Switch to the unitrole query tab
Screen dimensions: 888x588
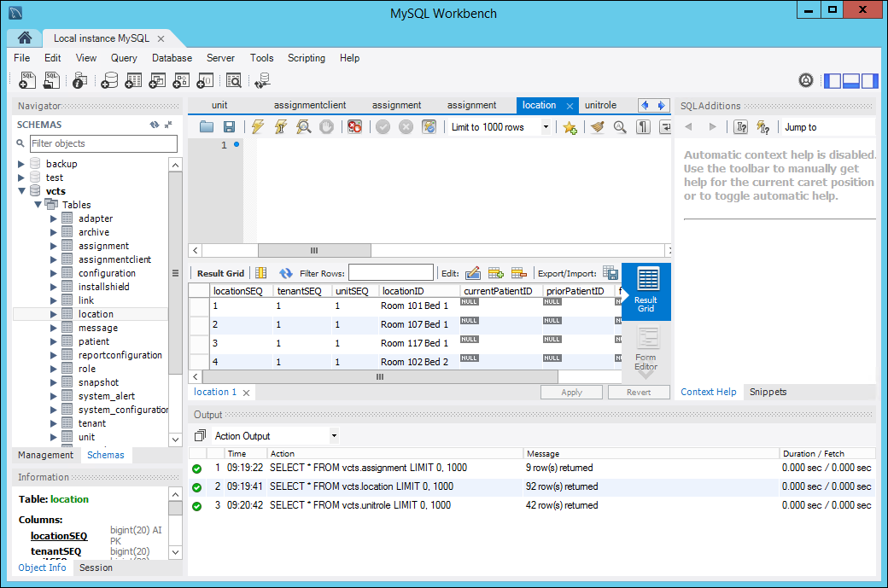click(600, 105)
